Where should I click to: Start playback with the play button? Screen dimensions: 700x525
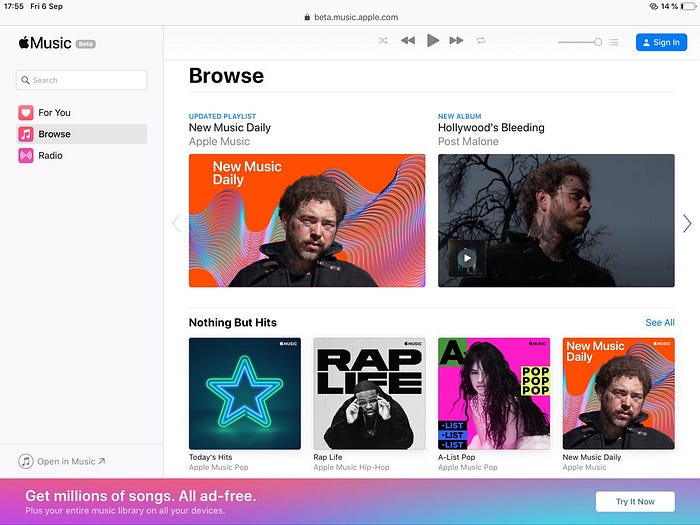(x=432, y=41)
